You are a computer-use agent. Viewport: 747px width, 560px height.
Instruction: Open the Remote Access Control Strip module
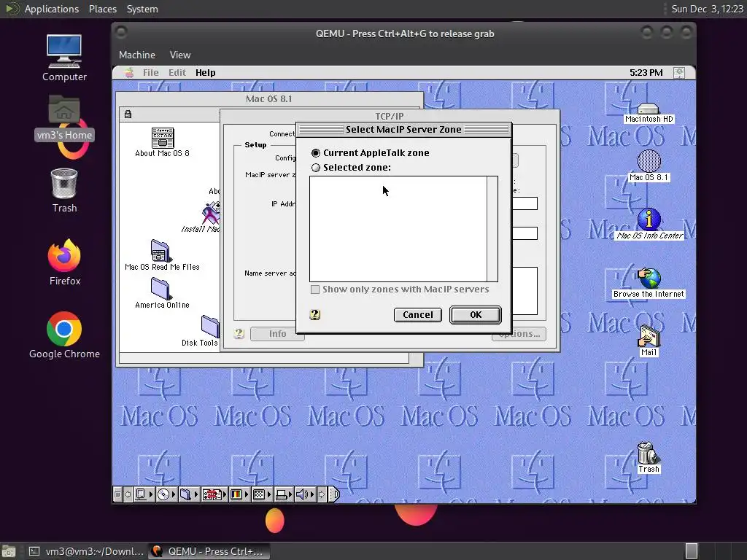point(214,494)
